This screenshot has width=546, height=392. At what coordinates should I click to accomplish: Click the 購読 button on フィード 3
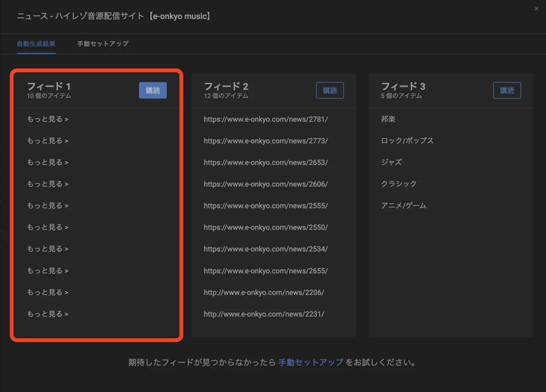pos(507,90)
